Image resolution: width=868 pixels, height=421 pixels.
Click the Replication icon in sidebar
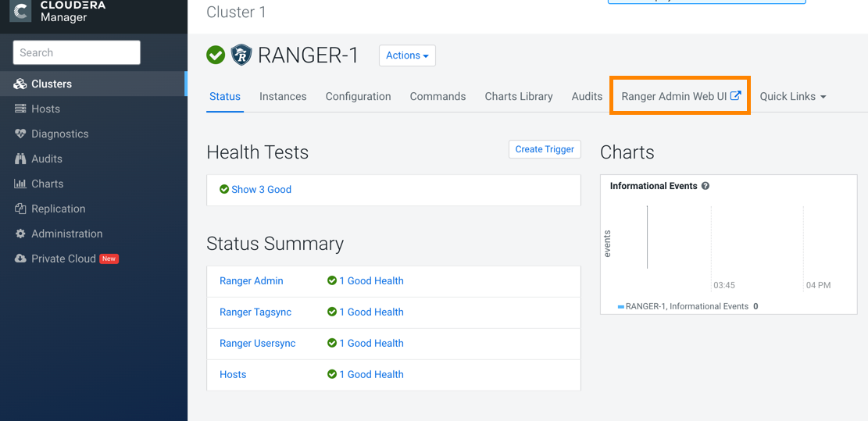pyautogui.click(x=20, y=209)
